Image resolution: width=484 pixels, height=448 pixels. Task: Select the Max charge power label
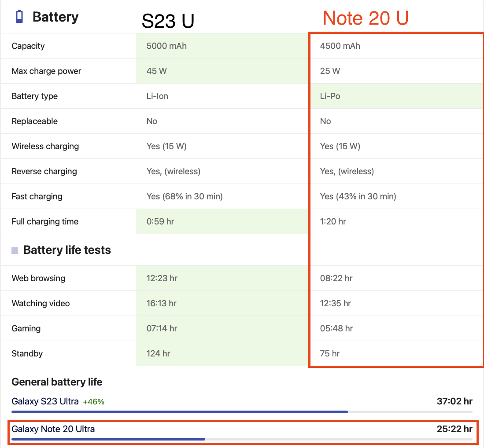coord(46,71)
